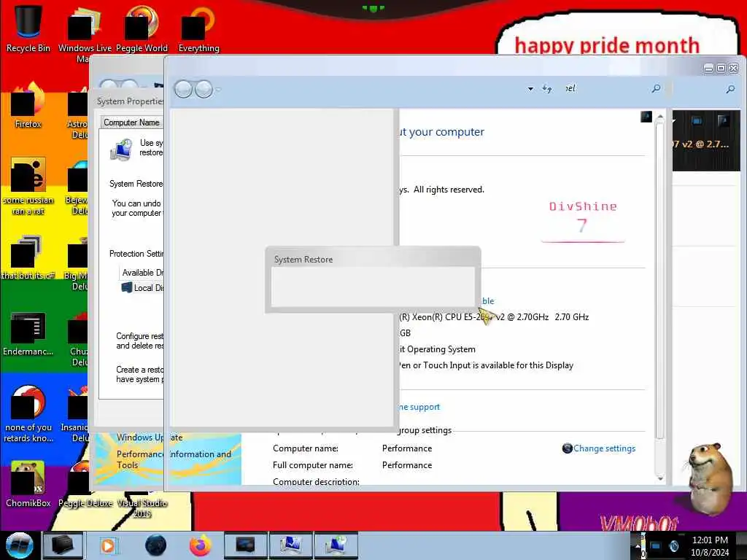Viewport: 747px width, 560px height.
Task: Click the Back button in the System window
Action: pos(183,89)
